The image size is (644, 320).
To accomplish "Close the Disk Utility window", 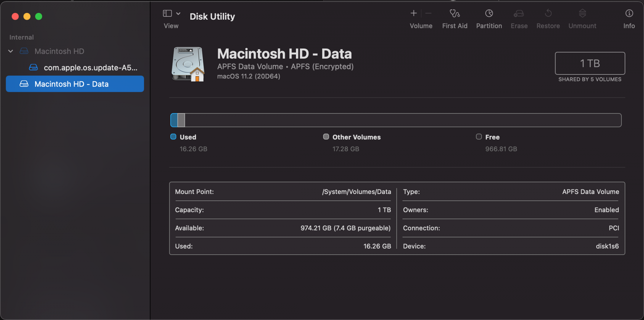I will point(15,16).
